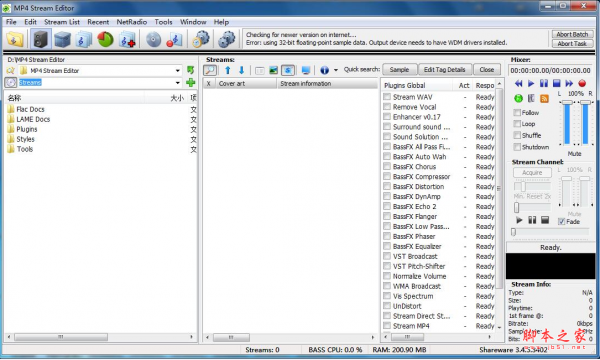Image resolution: width=600 pixels, height=360 pixels.
Task: Click the Mixer fast forward button
Action: 569,83
